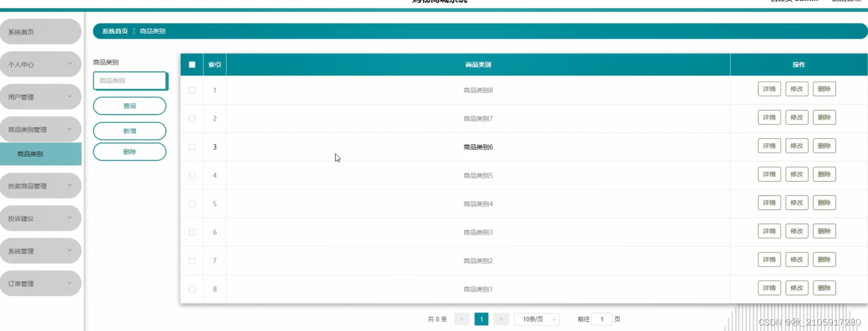Click 修改 for 商品类别3
The width and height of the screenshot is (868, 331).
pyautogui.click(x=797, y=231)
